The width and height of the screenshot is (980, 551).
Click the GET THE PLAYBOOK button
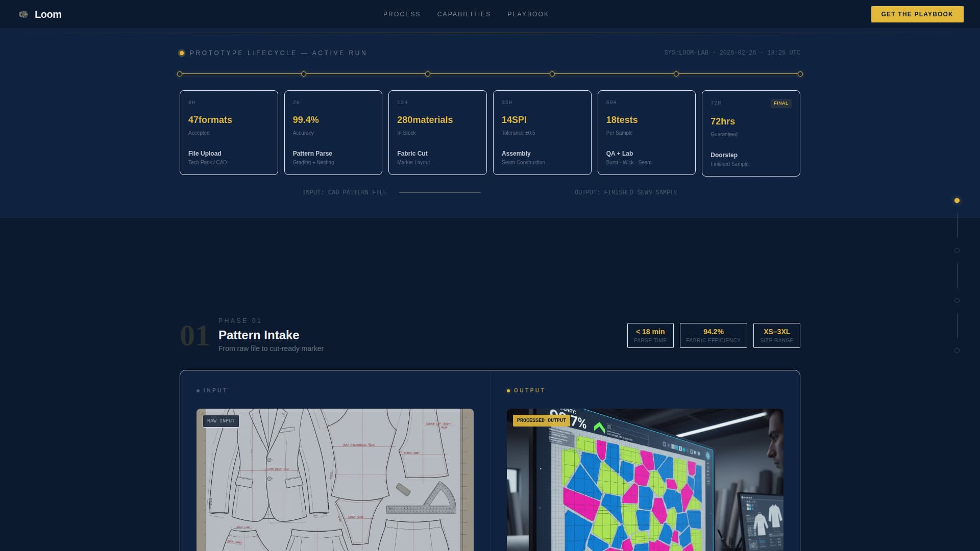[x=917, y=14]
